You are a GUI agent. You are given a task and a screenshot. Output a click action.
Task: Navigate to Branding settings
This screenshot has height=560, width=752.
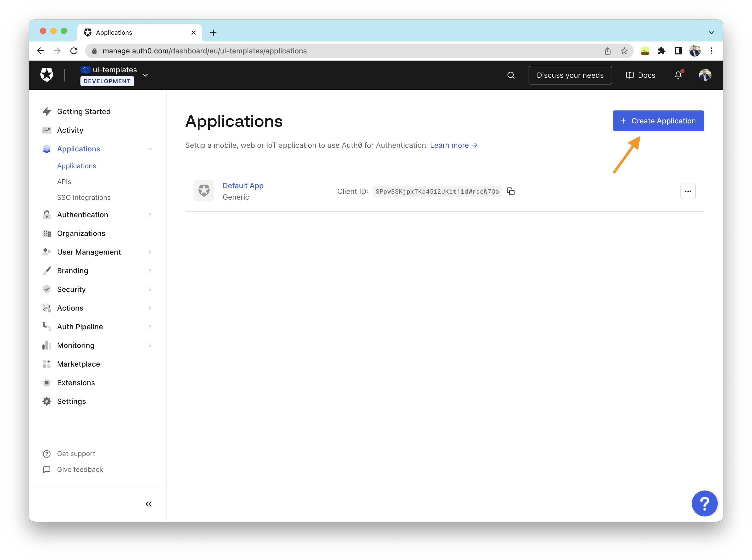point(72,270)
